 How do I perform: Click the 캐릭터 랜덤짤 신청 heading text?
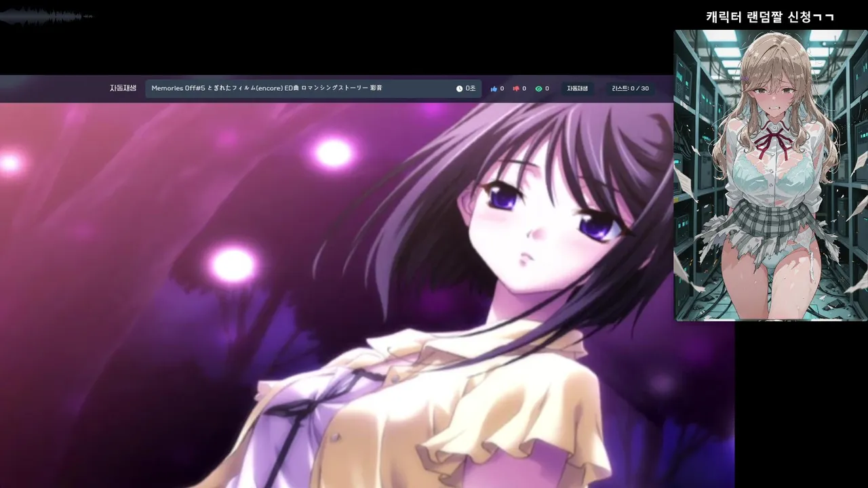[x=770, y=17]
